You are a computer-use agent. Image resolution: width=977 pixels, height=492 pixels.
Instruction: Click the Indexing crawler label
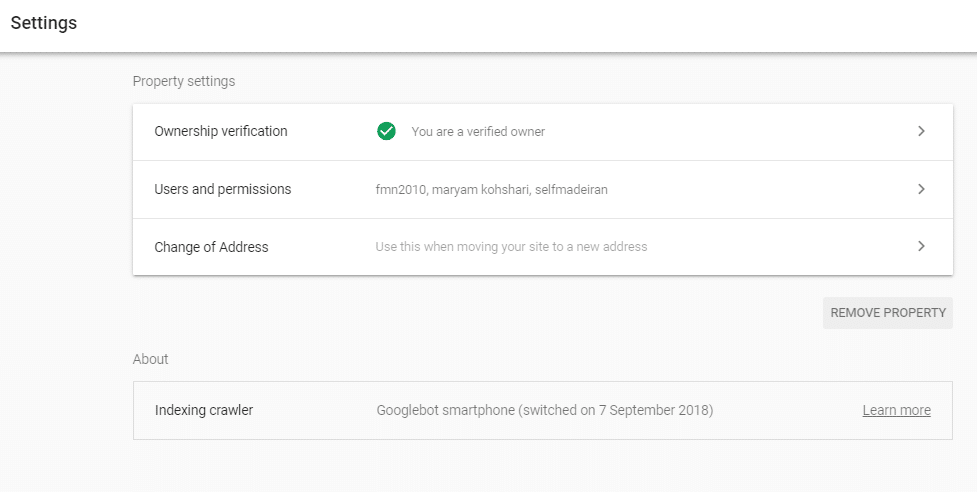tap(204, 410)
